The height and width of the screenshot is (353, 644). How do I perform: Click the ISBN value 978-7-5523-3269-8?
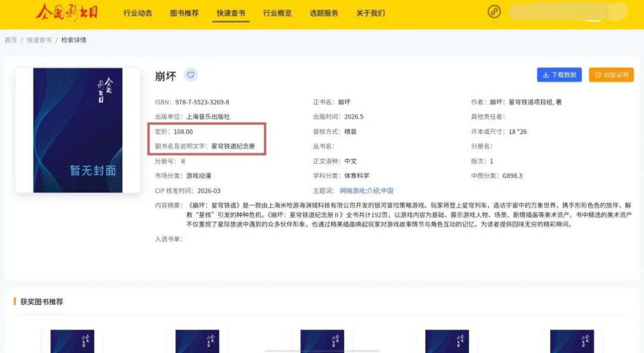[x=202, y=102]
